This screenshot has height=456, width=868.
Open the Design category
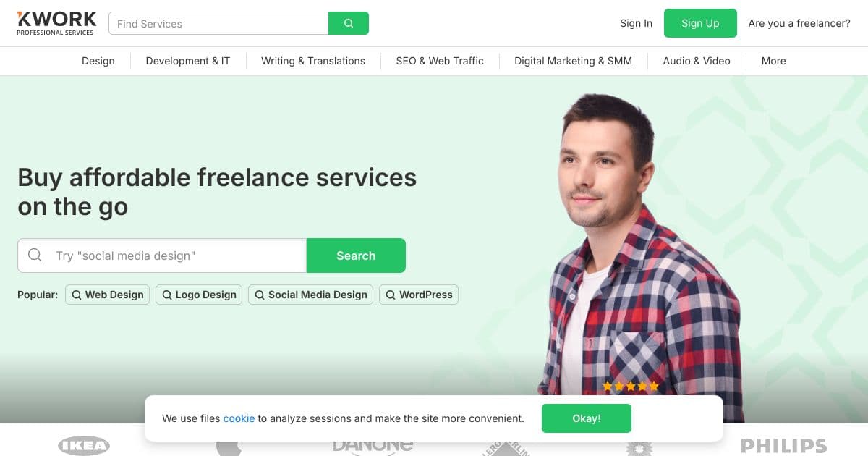[x=98, y=61]
